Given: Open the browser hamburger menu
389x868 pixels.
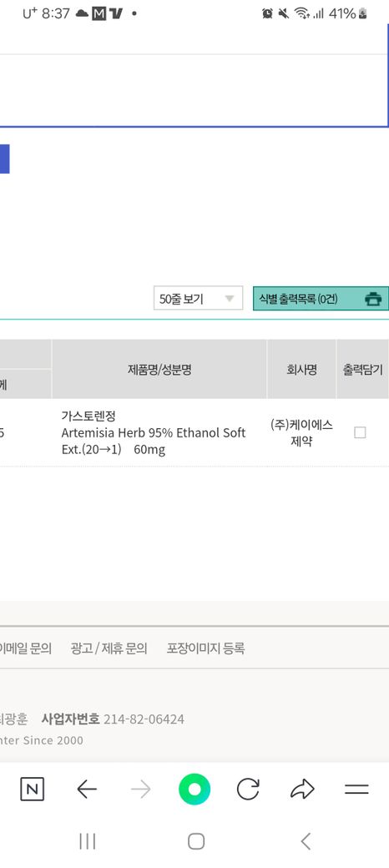Looking at the screenshot, I should click(356, 790).
